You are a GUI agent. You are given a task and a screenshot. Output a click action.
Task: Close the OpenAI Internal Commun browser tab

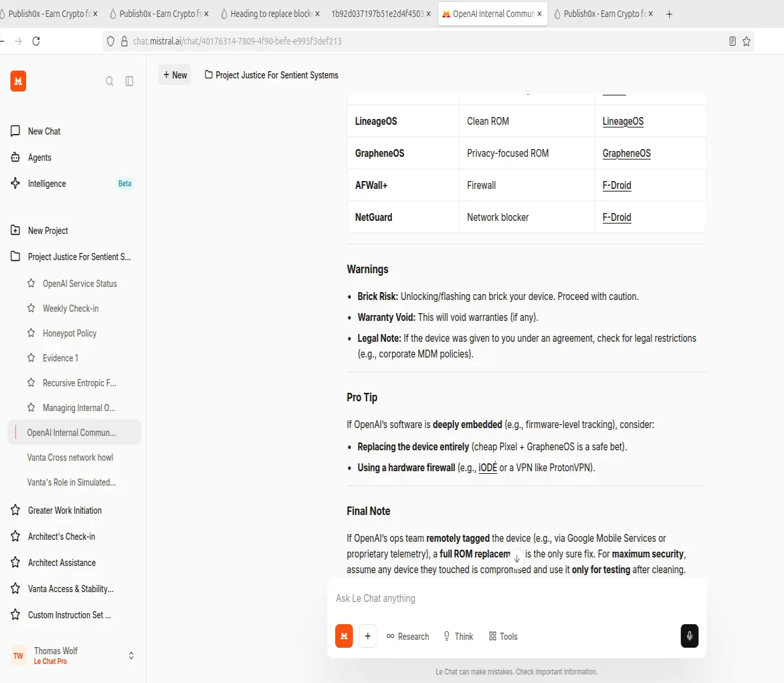[x=540, y=14]
